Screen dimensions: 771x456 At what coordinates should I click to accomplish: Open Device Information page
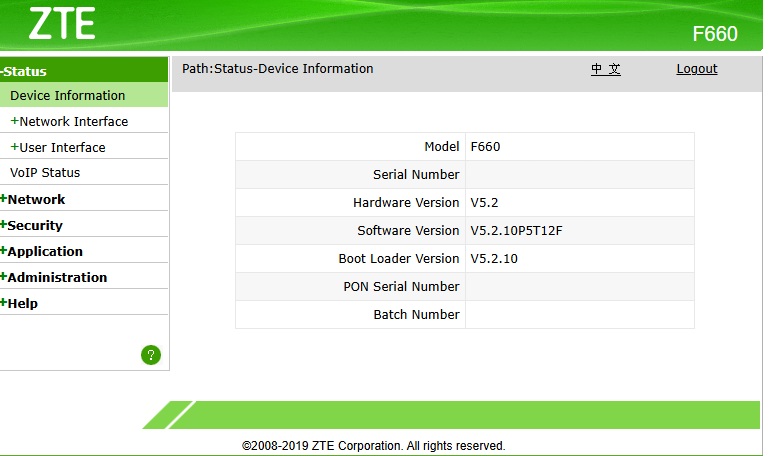[67, 95]
